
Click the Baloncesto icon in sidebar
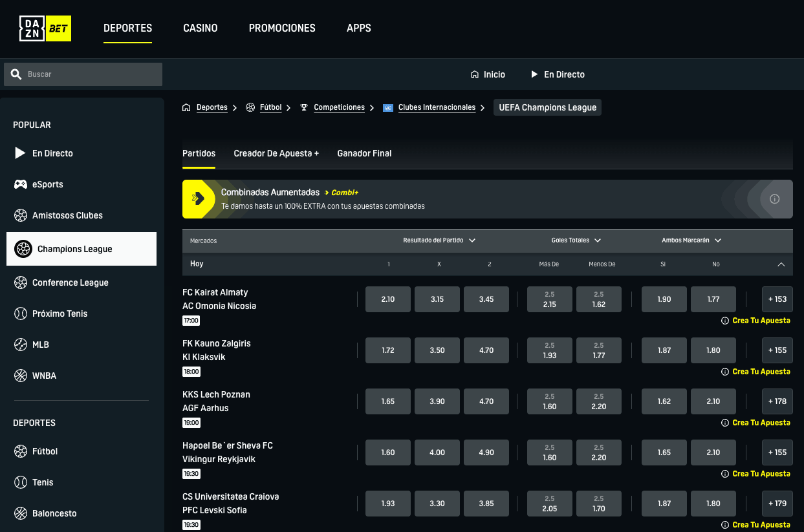(21, 513)
